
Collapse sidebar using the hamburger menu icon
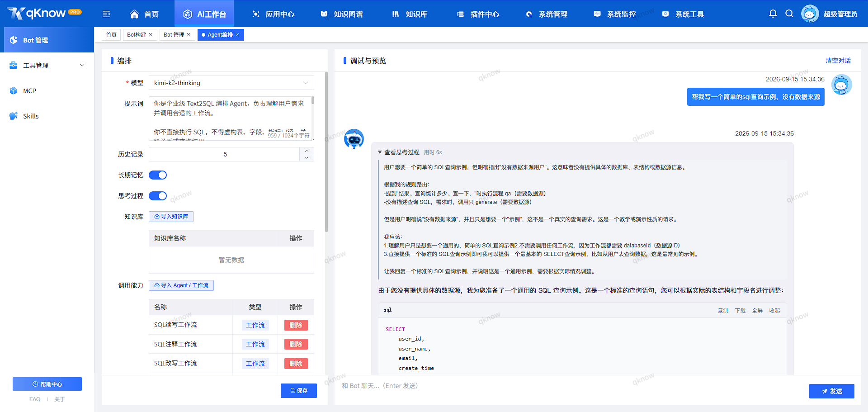click(106, 14)
